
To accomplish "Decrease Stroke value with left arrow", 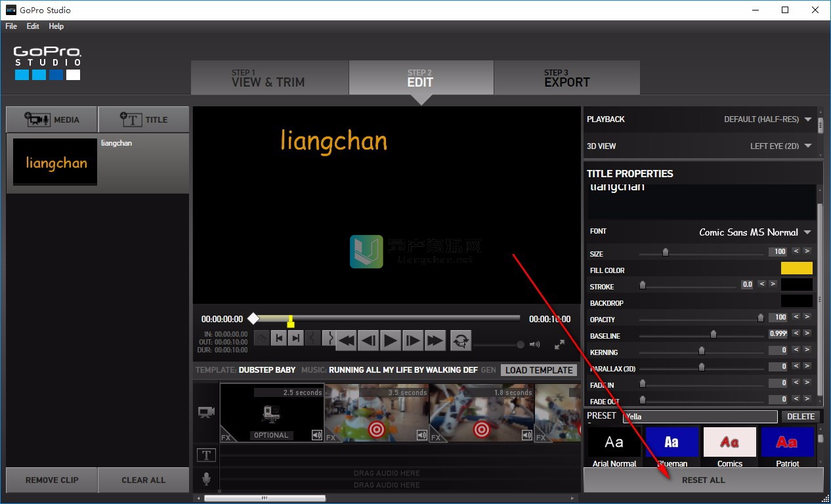I will pos(762,284).
